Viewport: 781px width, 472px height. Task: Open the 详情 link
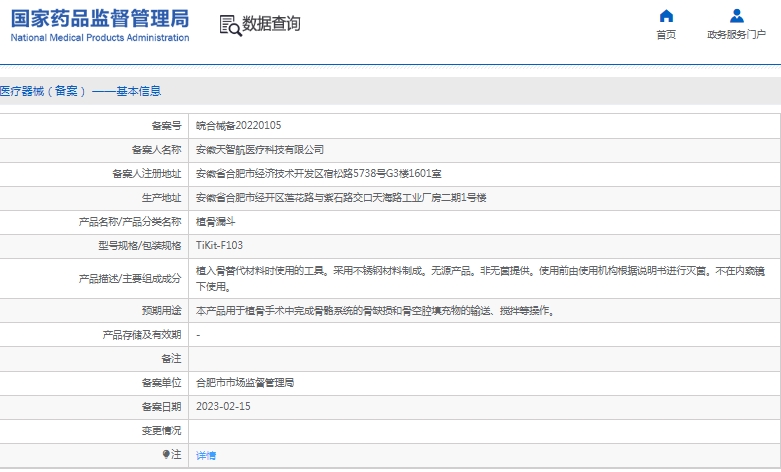[x=206, y=455]
